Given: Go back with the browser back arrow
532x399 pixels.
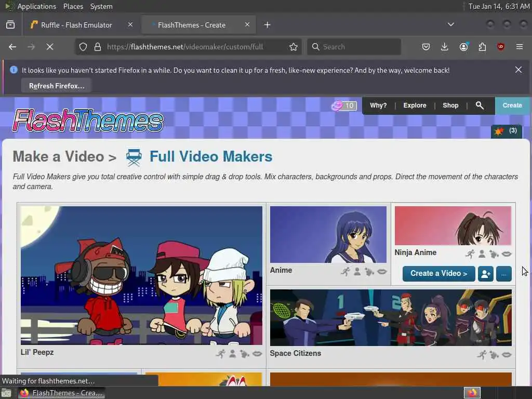Looking at the screenshot, I should (x=12, y=47).
